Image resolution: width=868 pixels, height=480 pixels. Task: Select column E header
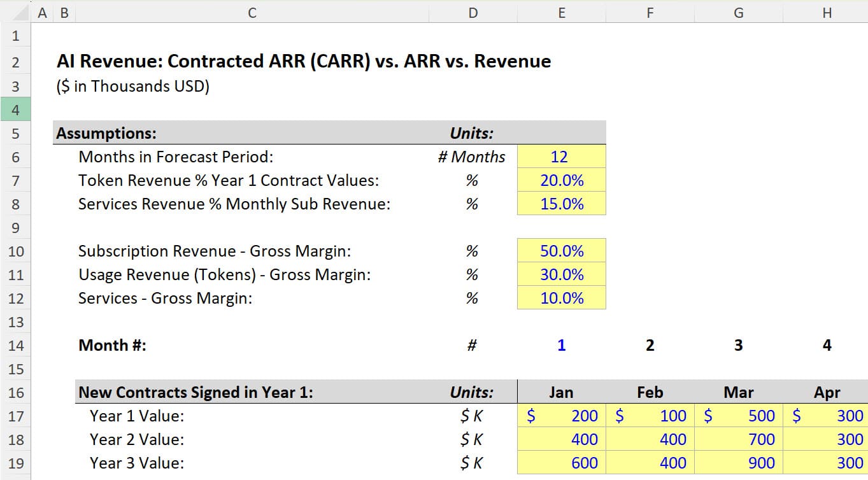561,12
